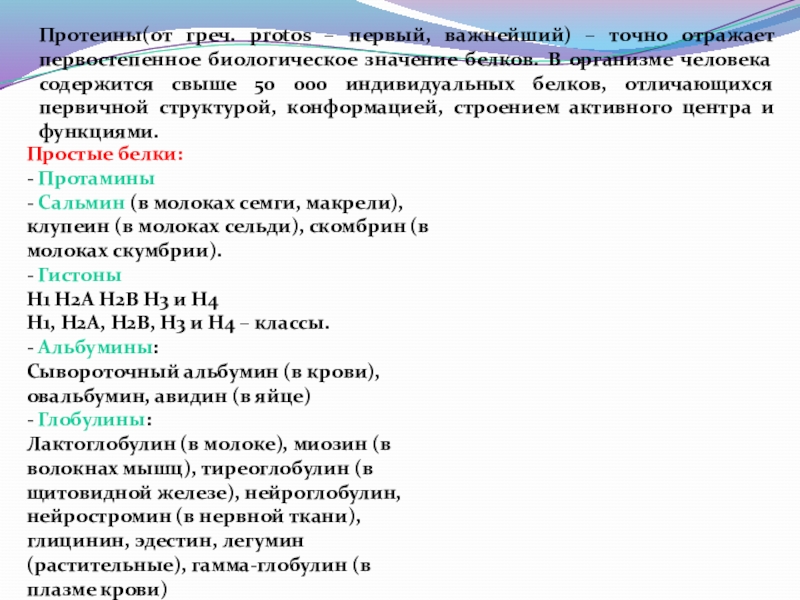Click the word 'конформацией,' in the top paragraph

point(365,108)
